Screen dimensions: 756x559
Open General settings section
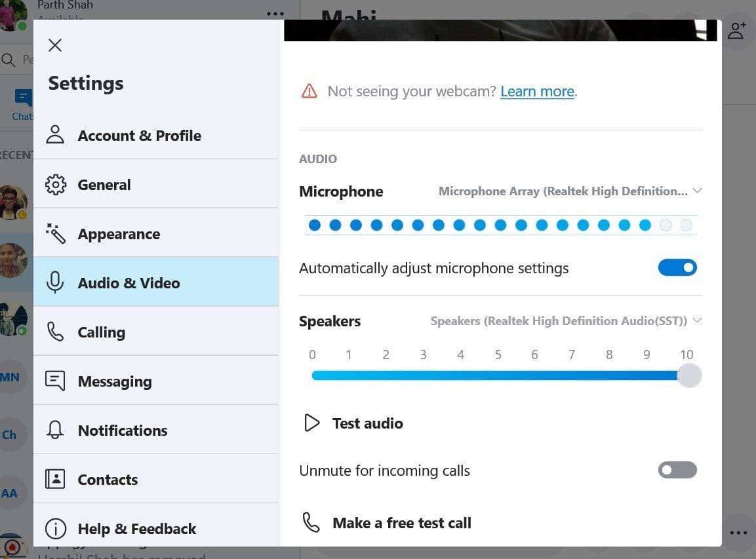(x=156, y=185)
